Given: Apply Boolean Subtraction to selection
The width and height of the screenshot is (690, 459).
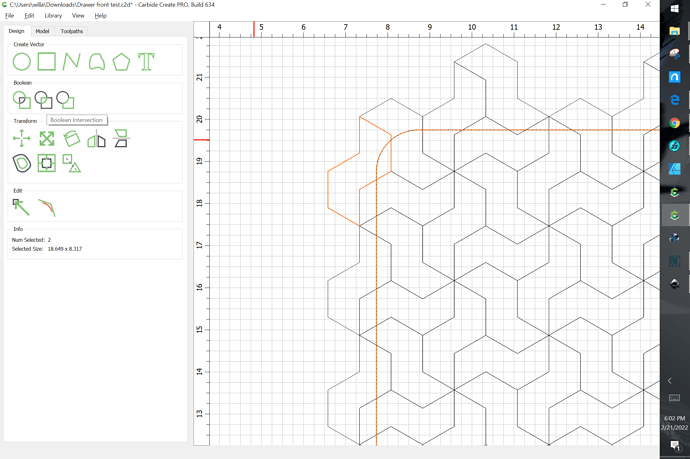Looking at the screenshot, I should click(65, 100).
